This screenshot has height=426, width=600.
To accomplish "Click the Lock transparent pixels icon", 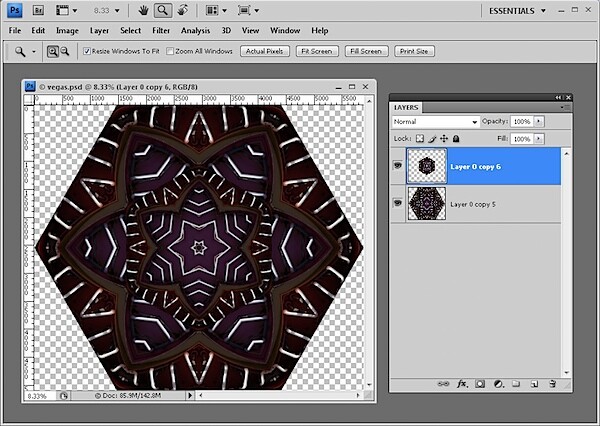I will [x=420, y=139].
